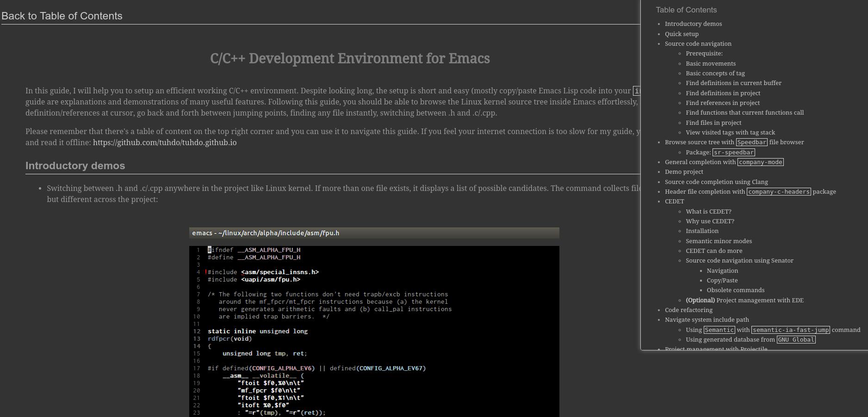Jump to Semantic minor modes
This screenshot has width=868, height=417.
(x=719, y=241)
